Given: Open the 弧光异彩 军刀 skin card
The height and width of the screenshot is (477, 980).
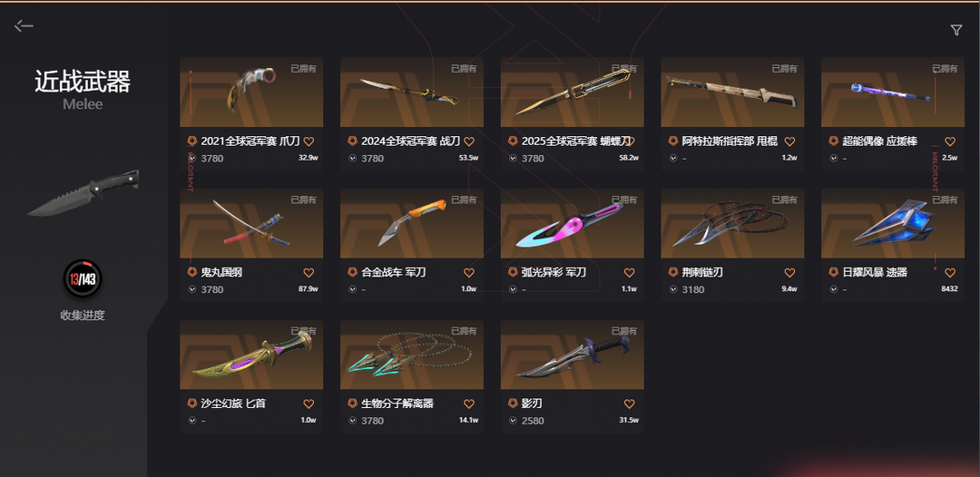Looking at the screenshot, I should (572, 245).
